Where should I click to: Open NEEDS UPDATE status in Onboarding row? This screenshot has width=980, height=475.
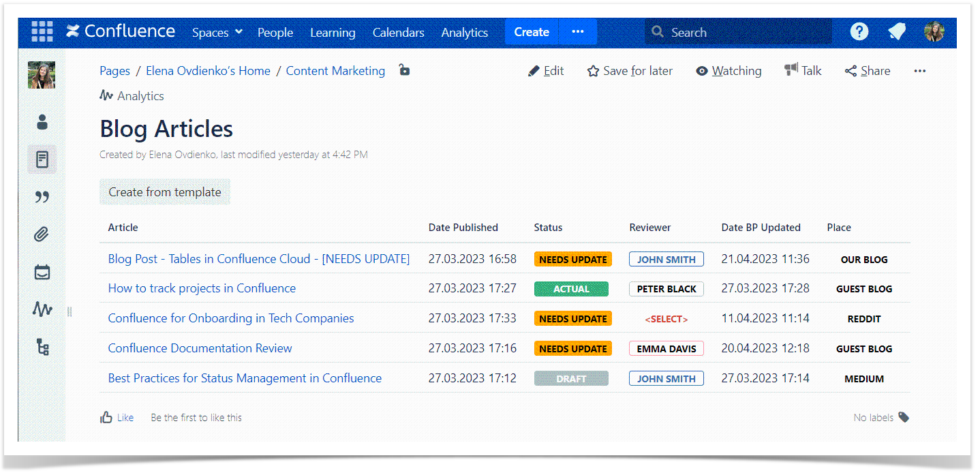tap(573, 319)
